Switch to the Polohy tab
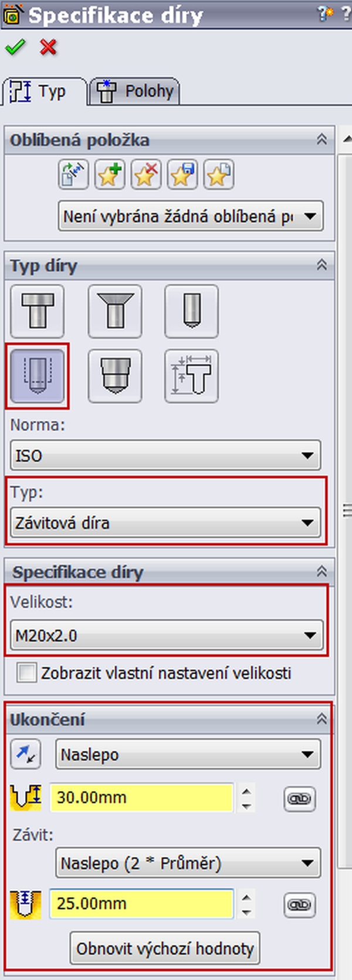 136,91
